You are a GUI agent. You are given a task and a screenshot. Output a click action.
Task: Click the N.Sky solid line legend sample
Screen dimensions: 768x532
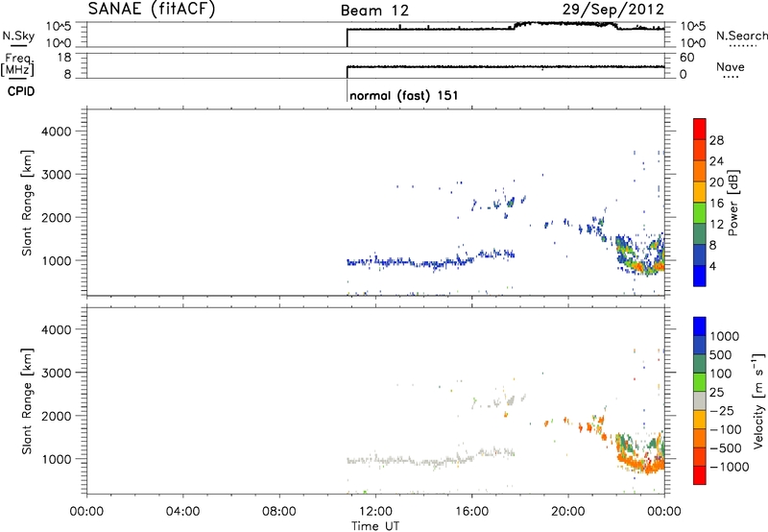[x=18, y=46]
